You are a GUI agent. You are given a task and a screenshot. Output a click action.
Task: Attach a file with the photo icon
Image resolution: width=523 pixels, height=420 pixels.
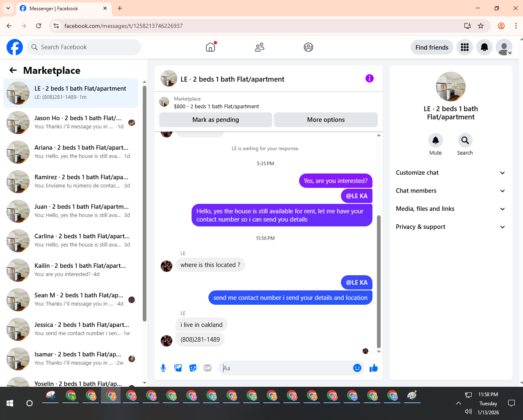click(x=178, y=368)
